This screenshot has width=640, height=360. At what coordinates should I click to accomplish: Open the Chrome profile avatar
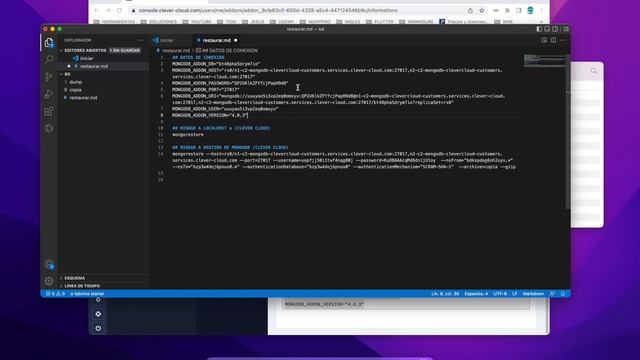pyautogui.click(x=530, y=11)
